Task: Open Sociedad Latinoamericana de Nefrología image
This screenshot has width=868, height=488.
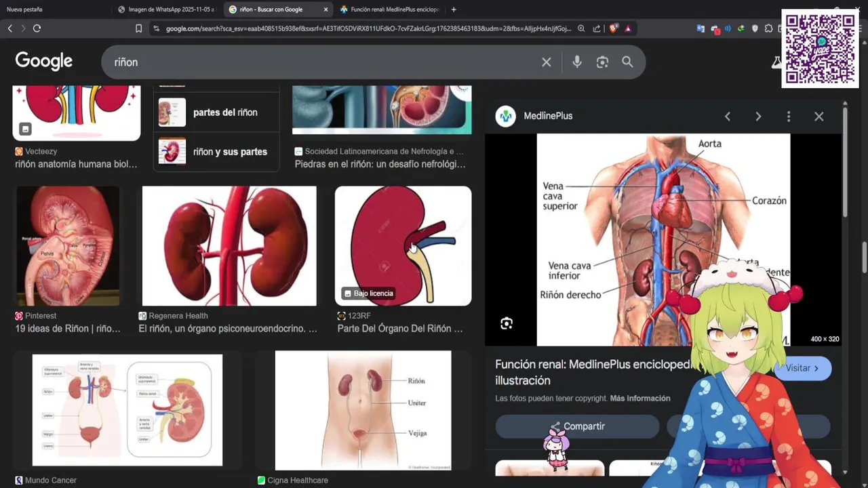Action: [x=382, y=110]
